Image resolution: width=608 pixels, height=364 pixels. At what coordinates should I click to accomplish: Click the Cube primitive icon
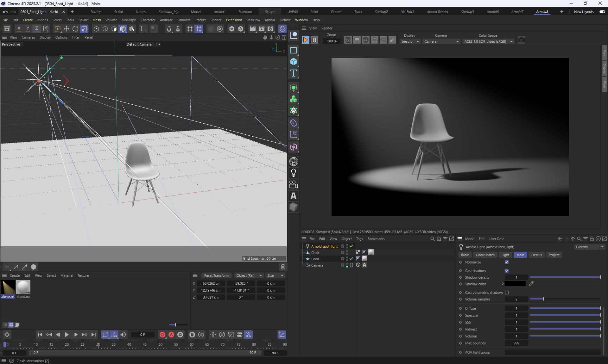pyautogui.click(x=294, y=62)
